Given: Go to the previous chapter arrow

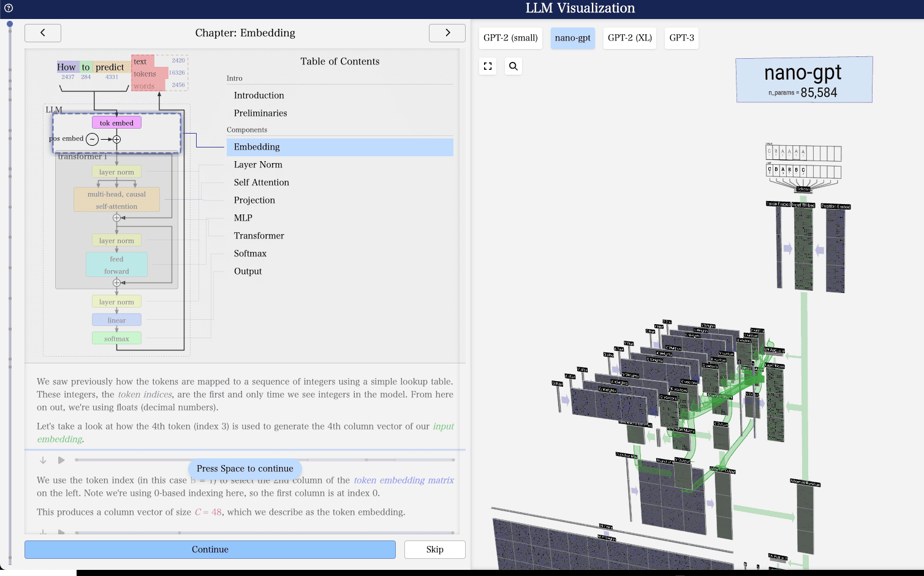Looking at the screenshot, I should (43, 33).
